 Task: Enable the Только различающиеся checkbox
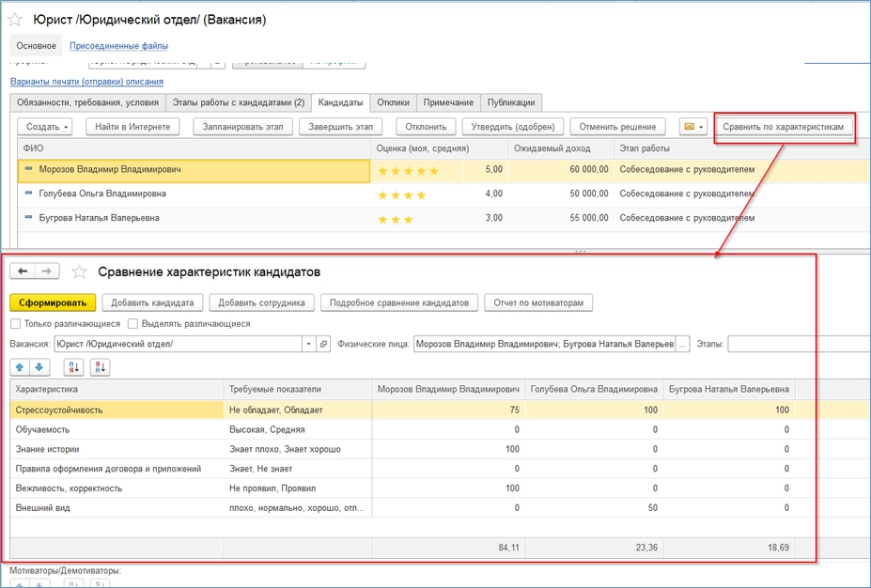(16, 324)
